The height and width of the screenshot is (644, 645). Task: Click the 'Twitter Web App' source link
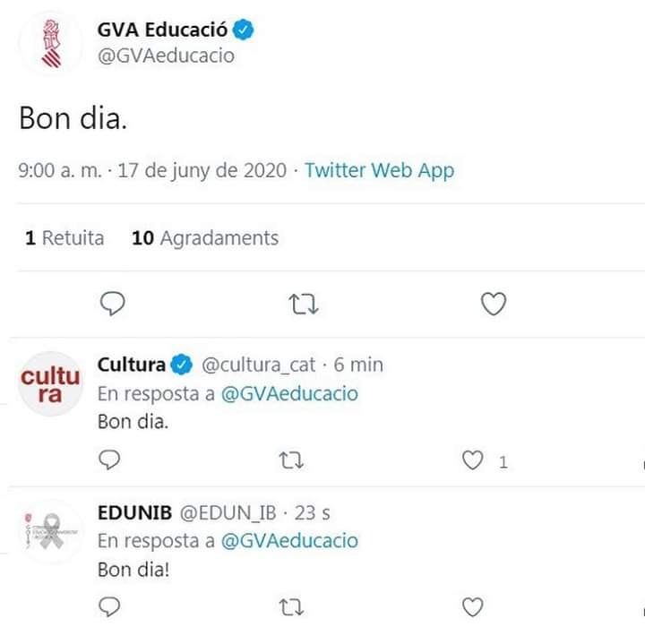coord(379,170)
